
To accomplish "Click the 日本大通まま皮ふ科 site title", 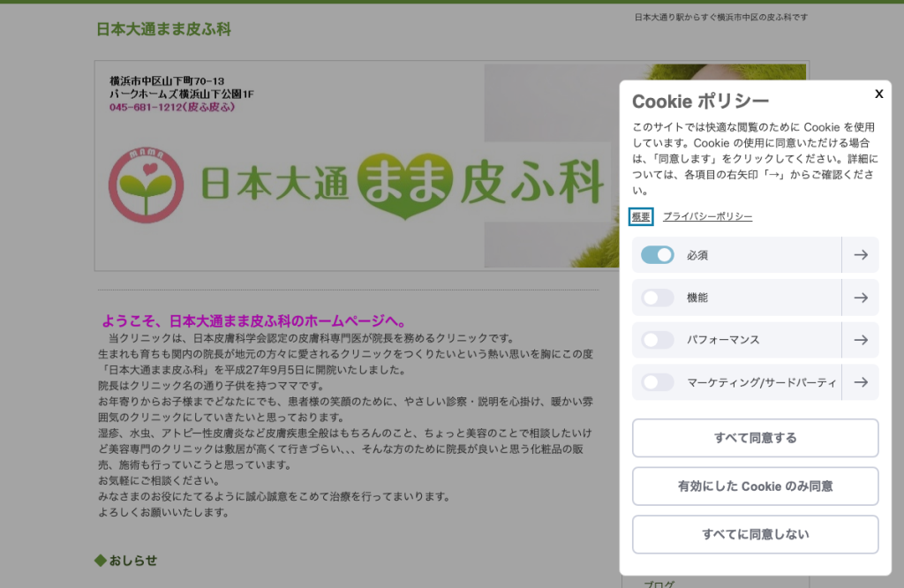I will tap(163, 29).
